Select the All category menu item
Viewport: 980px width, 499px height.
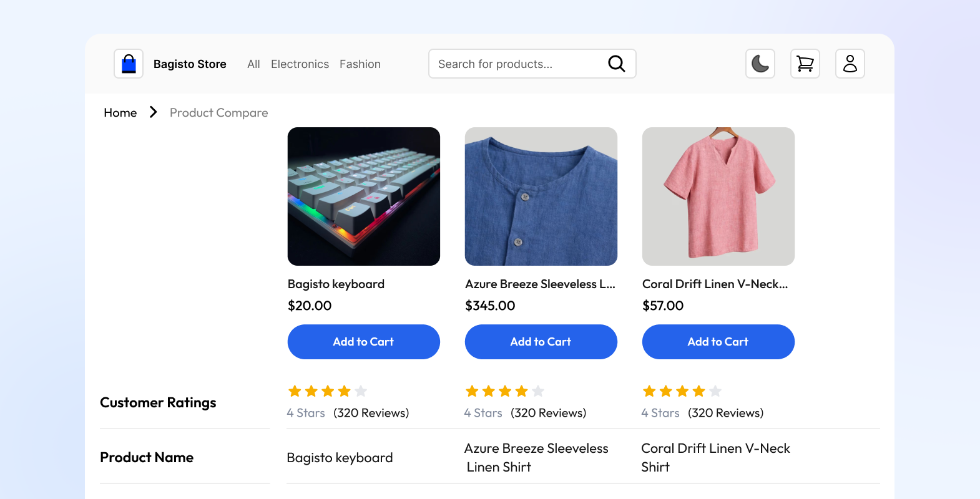[253, 64]
